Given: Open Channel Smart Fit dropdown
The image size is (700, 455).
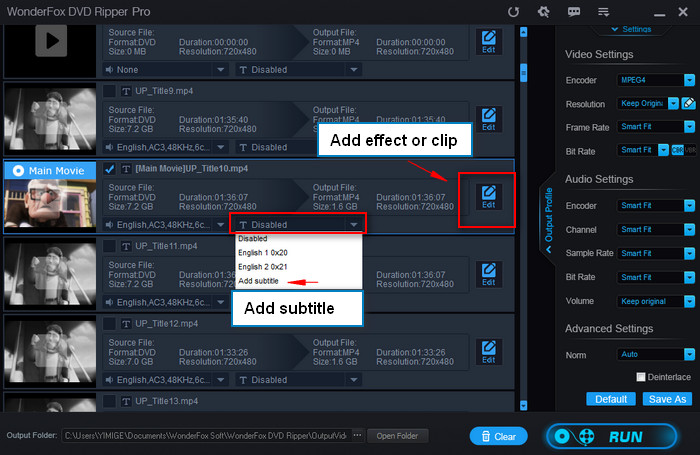Looking at the screenshot, I should pos(656,230).
